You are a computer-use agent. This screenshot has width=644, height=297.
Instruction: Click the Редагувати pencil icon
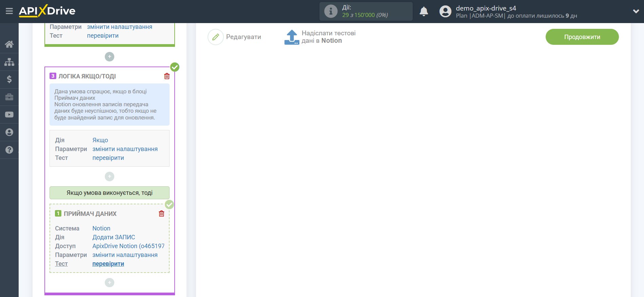216,37
